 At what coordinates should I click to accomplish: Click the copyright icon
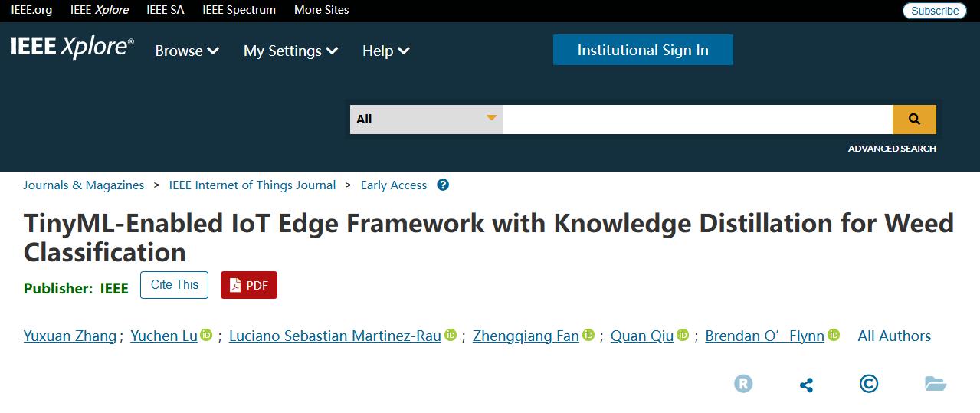[x=869, y=383]
